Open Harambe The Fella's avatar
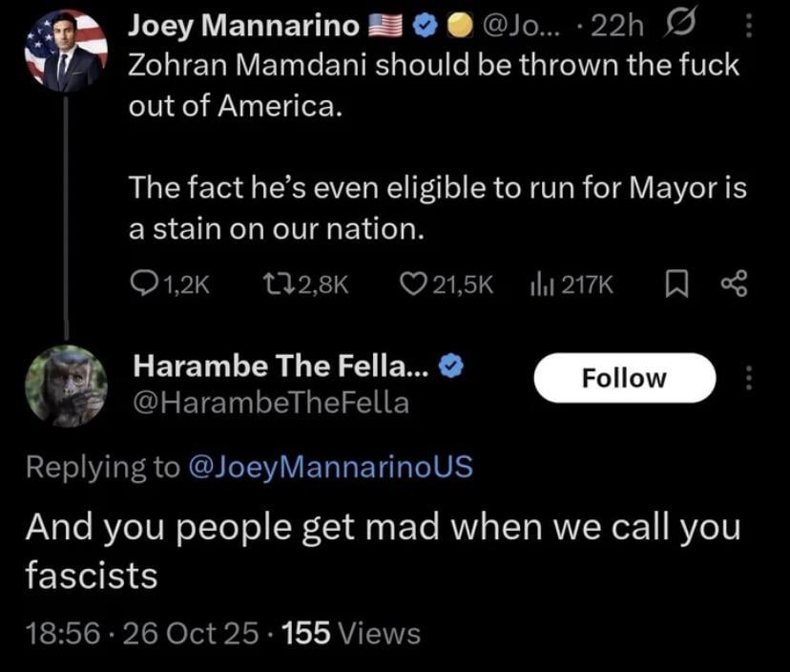The image size is (790, 672). click(x=66, y=385)
